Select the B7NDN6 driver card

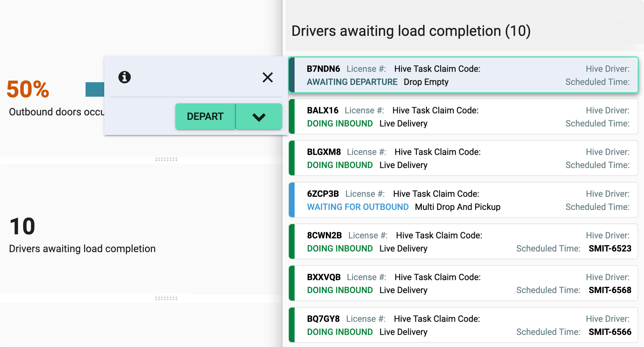tap(463, 75)
